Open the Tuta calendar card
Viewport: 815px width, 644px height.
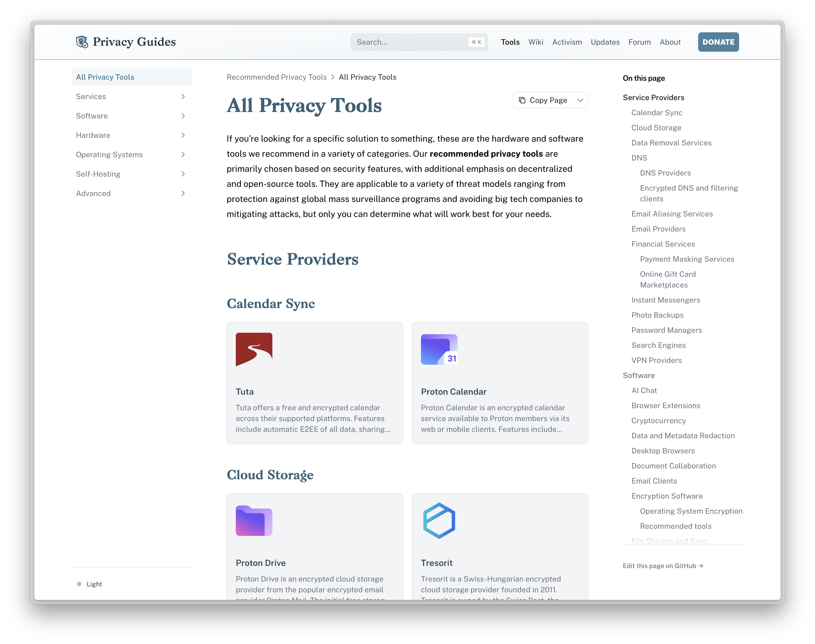314,383
